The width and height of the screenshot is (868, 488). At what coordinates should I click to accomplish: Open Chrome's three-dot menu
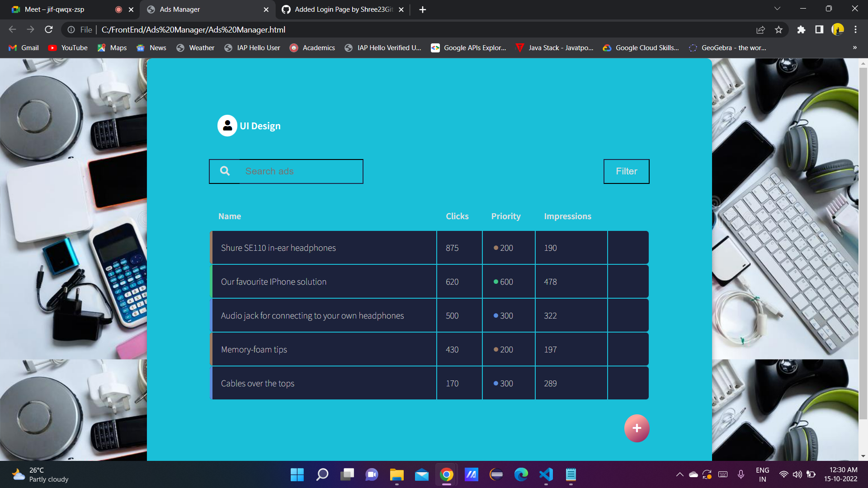[x=855, y=29]
